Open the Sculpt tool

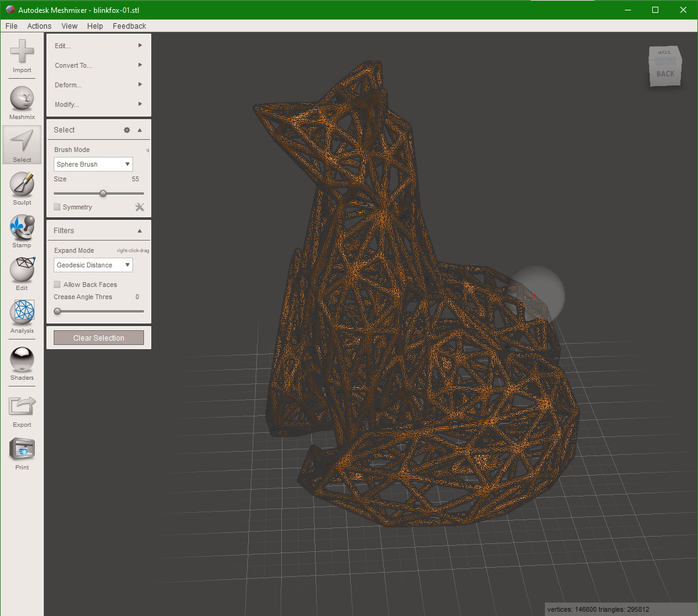[x=22, y=189]
